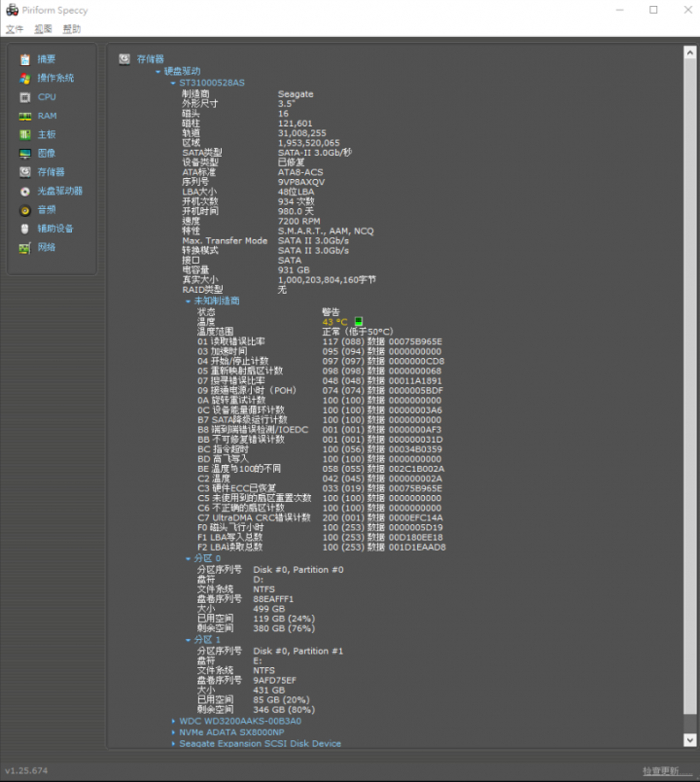This screenshot has width=700, height=782.
Task: Open the 文件 menu
Action: (15, 29)
